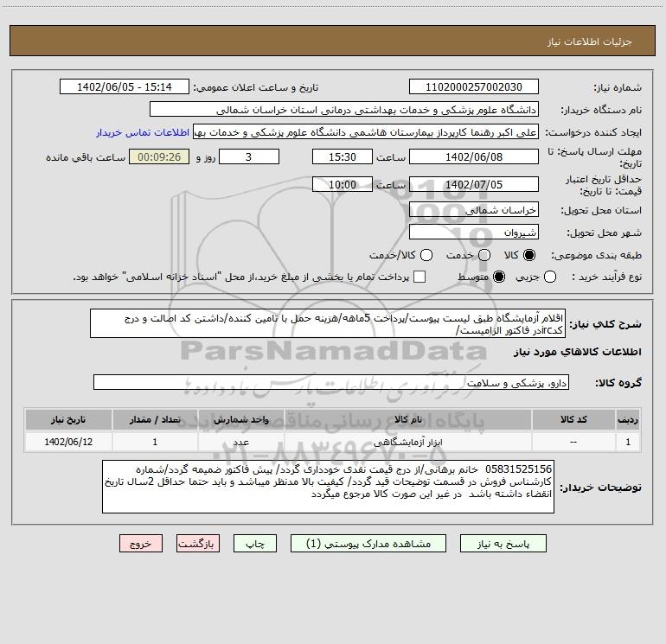666x644 pixels.
Task: Click the unit cell عدد
Action: click(240, 442)
